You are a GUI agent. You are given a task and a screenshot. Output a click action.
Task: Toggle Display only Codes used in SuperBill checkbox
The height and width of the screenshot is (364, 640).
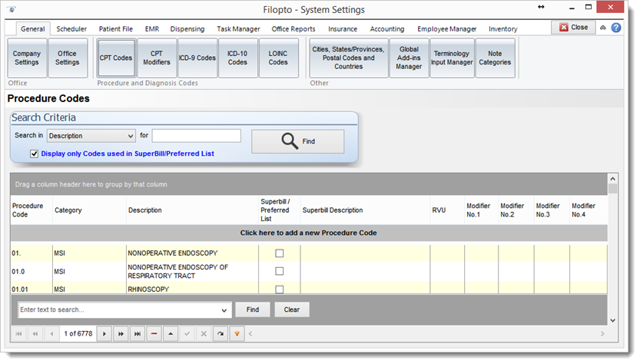click(x=35, y=154)
